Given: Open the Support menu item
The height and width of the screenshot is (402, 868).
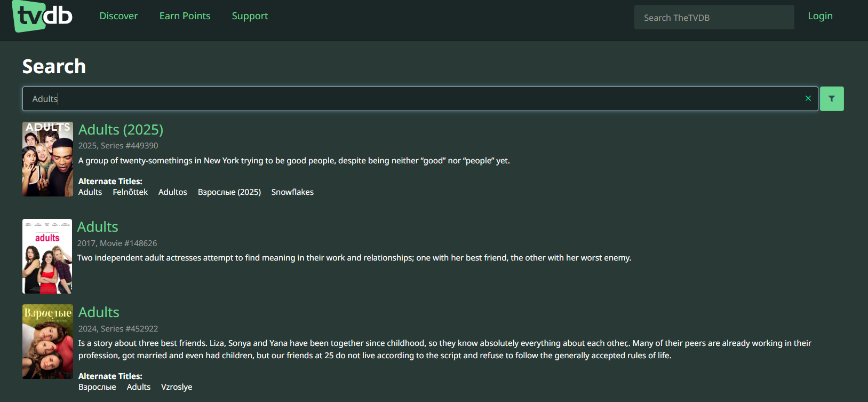Looking at the screenshot, I should (250, 16).
